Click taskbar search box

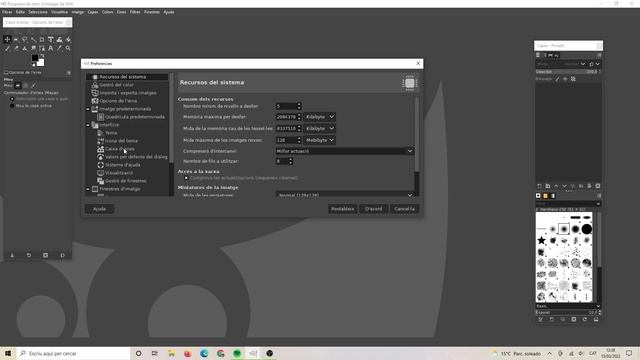point(73,353)
